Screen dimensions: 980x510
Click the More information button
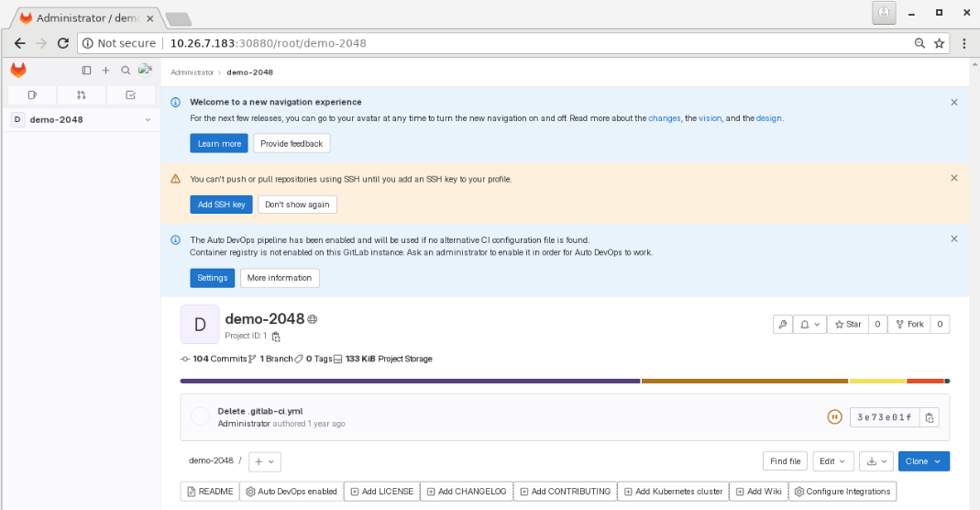click(x=280, y=278)
